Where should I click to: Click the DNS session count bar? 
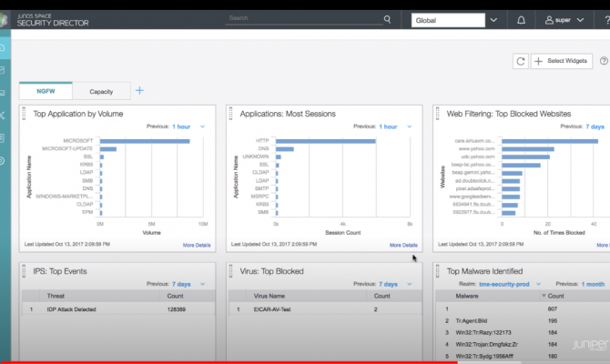[x=285, y=149]
